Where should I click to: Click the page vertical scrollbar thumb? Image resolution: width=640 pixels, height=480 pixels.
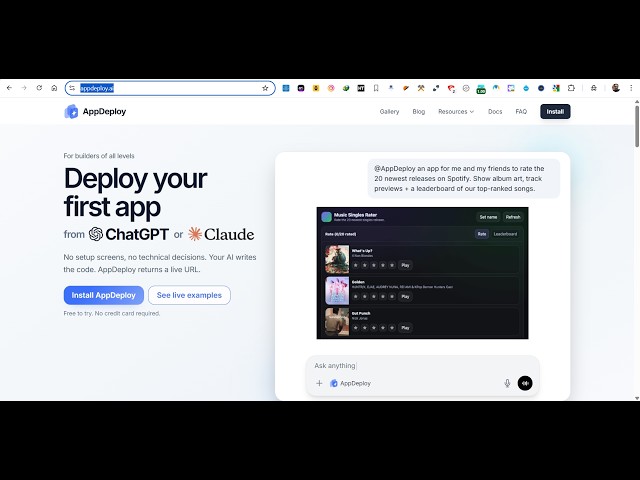pyautogui.click(x=637, y=127)
